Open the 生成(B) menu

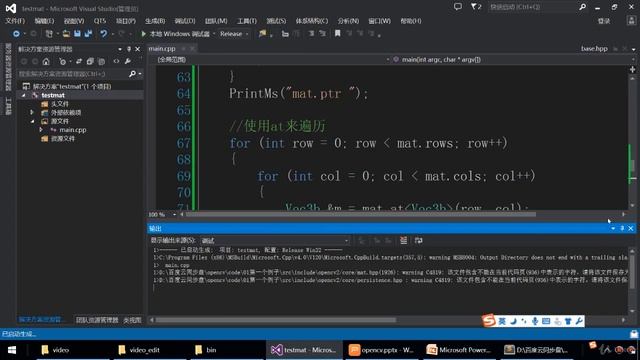point(155,21)
